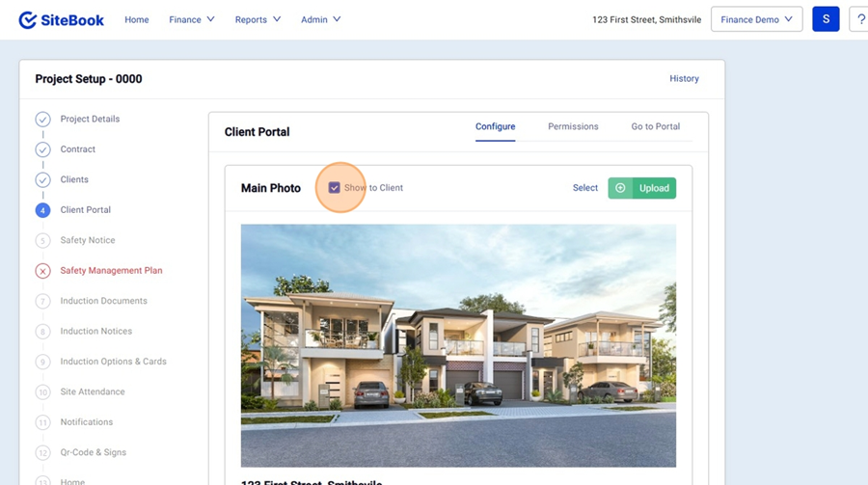
Task: Click the Select photo link
Action: pyautogui.click(x=585, y=188)
